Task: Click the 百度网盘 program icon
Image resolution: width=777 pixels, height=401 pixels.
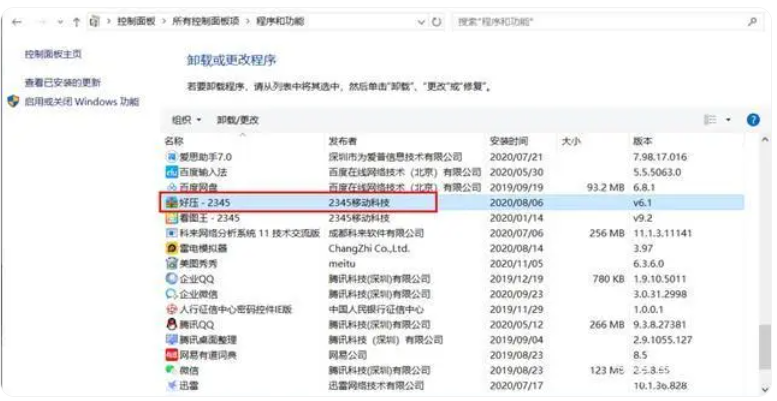Action: [171, 187]
